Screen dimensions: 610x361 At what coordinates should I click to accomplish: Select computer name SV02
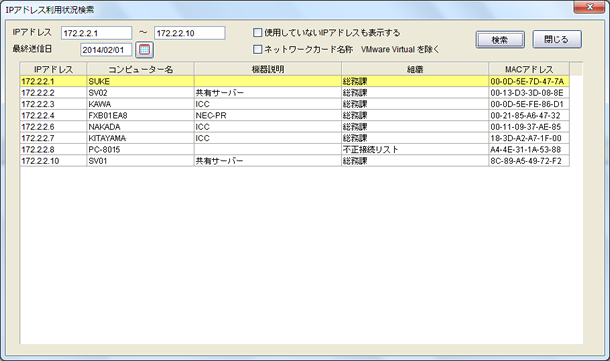(x=140, y=93)
